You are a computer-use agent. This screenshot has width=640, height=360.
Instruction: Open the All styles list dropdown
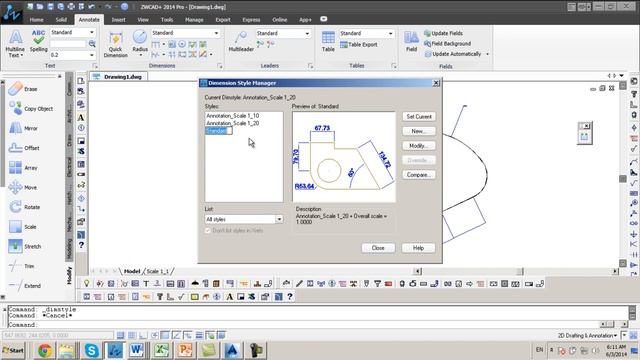pos(279,219)
